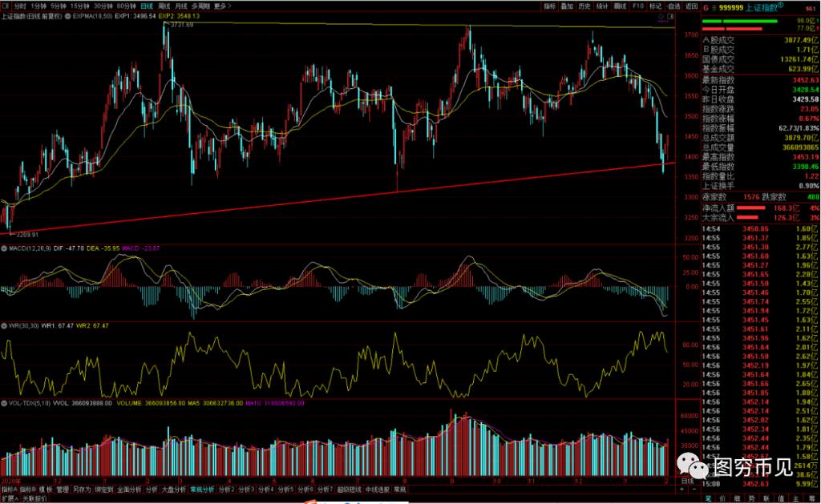This screenshot has height=504, width=821.
Task: Click the 叠加 overlay button
Action: click(x=567, y=6)
